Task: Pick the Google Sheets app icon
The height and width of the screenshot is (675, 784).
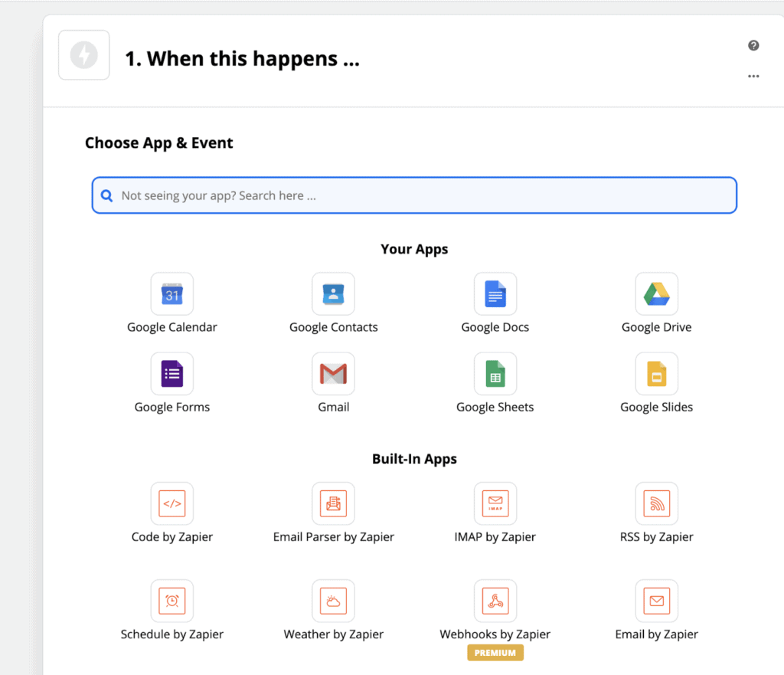Action: coord(495,374)
